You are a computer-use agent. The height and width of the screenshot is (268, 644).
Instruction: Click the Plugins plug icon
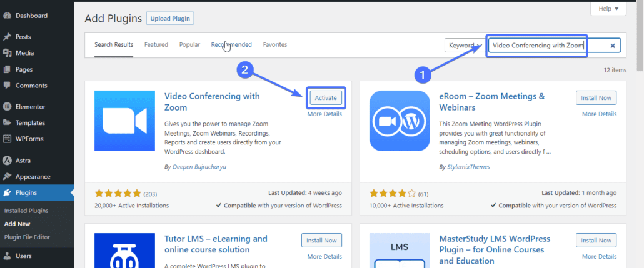click(7, 193)
